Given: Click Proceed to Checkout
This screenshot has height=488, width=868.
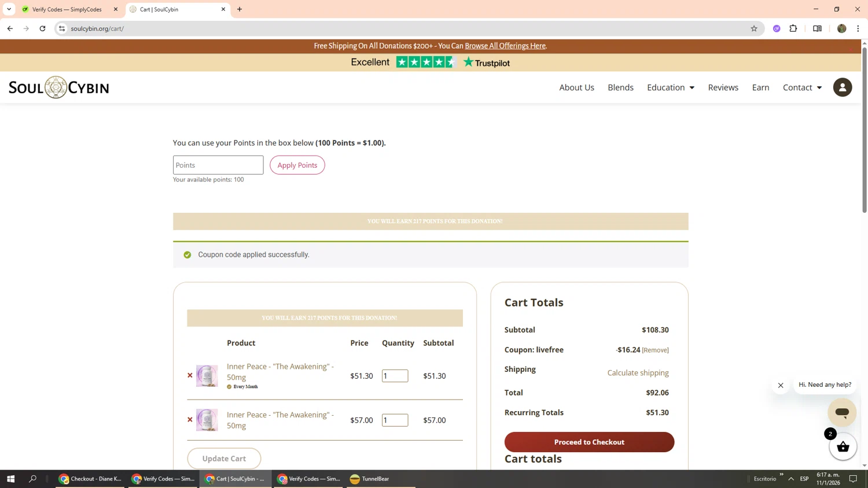Looking at the screenshot, I should [x=589, y=442].
